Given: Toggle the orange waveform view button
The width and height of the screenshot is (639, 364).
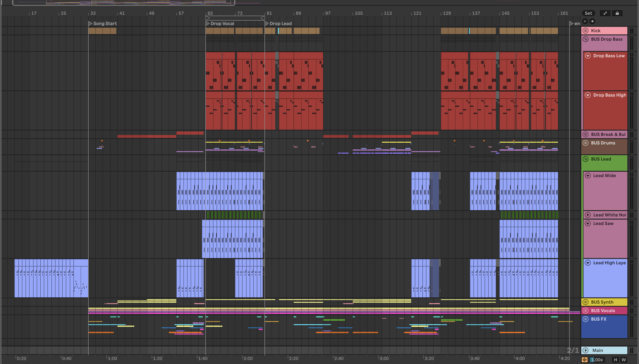Looking at the screenshot, I should click(x=584, y=360).
